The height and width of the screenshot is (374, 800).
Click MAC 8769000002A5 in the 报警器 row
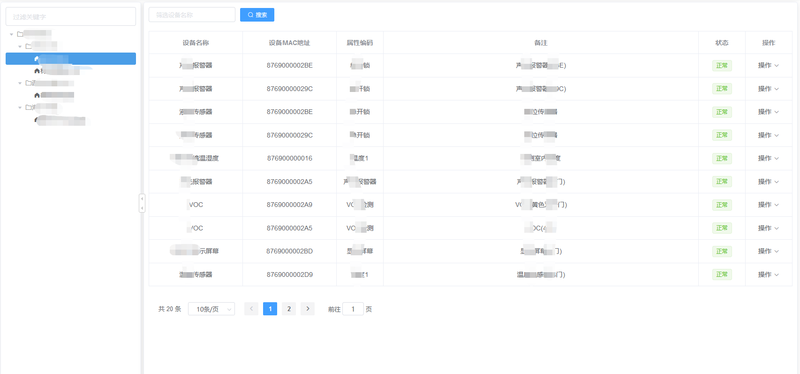point(289,182)
